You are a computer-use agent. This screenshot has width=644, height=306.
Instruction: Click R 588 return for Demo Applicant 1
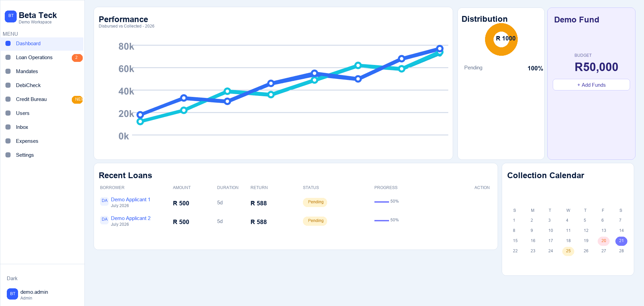pos(259,203)
